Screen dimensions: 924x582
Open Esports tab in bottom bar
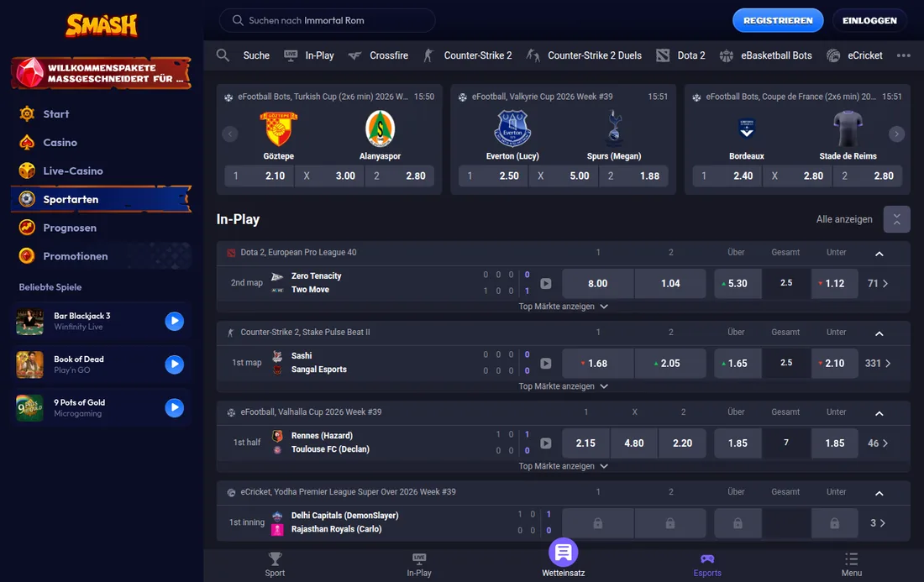tap(707, 564)
